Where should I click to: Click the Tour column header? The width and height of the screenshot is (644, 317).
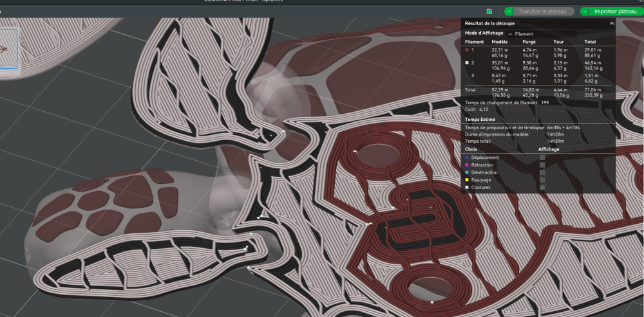[558, 42]
